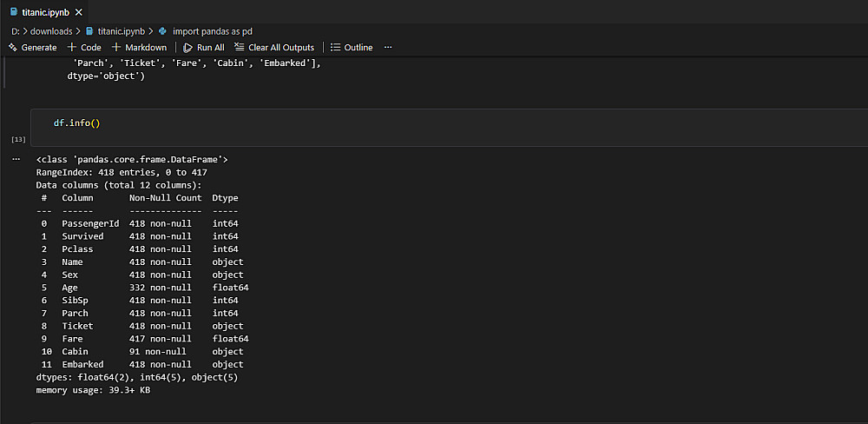This screenshot has width=868, height=424.
Task: Open the D: breadcrumb dropdown
Action: 16,30
